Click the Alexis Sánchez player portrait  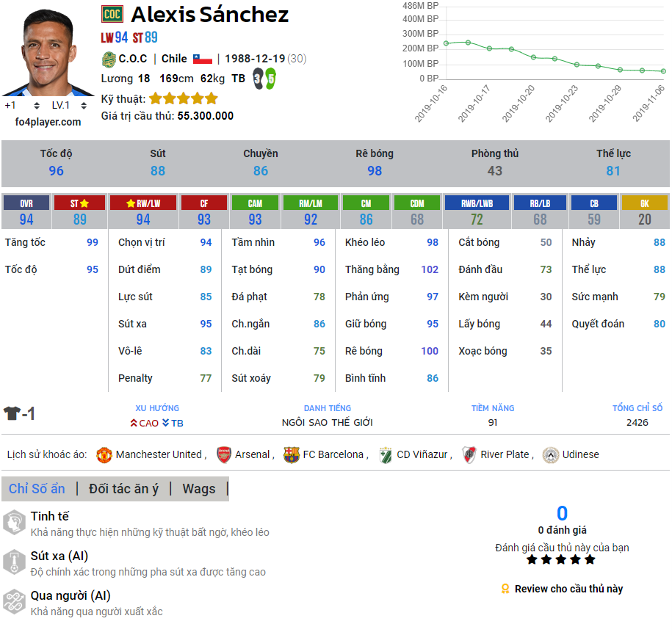48,51
